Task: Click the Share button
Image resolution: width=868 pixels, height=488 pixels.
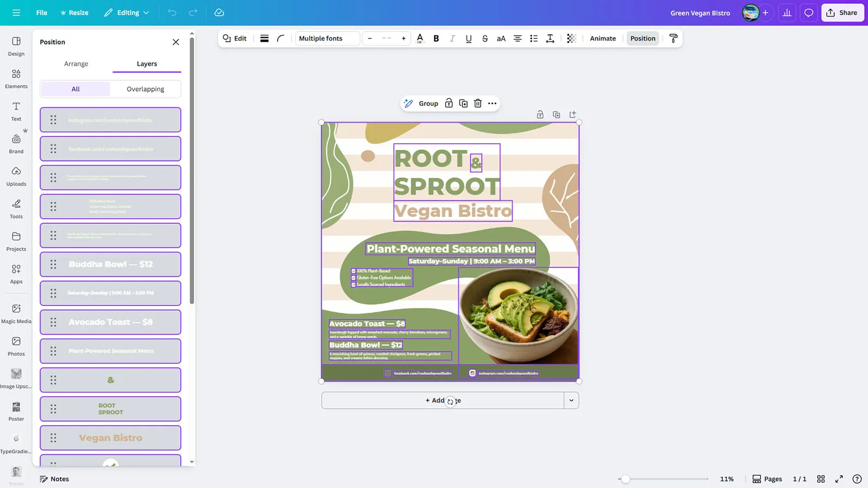Action: coord(842,12)
